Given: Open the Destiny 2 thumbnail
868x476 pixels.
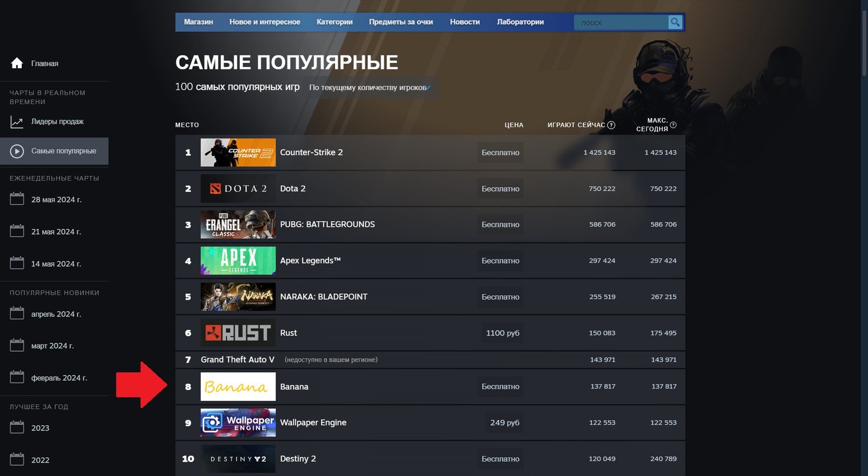Looking at the screenshot, I should click(x=238, y=459).
